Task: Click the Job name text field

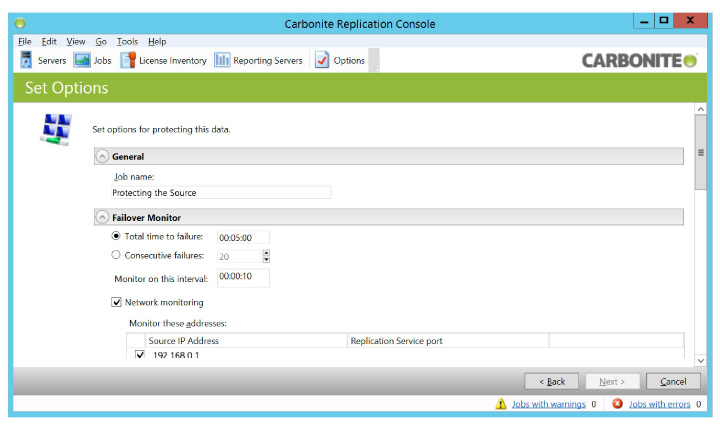Action: [221, 192]
